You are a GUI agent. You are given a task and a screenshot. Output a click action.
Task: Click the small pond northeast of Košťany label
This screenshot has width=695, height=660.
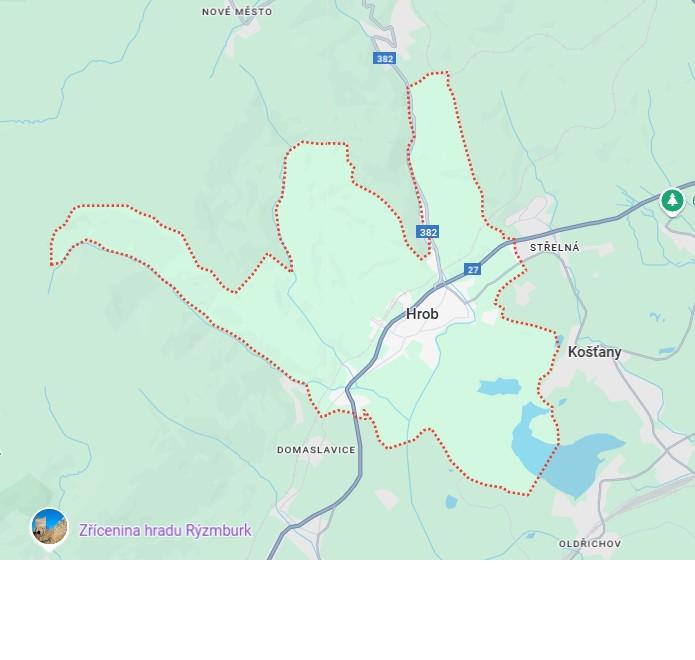pos(657,317)
